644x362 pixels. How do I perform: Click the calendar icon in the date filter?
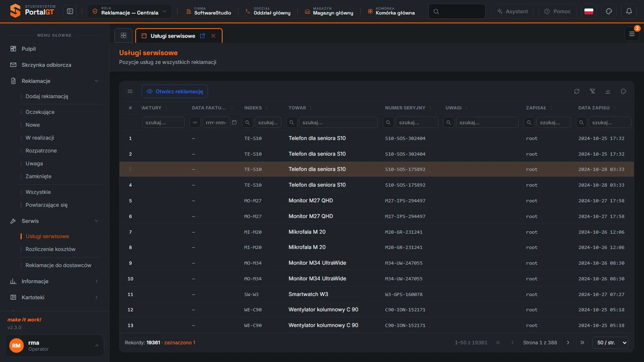click(x=234, y=122)
